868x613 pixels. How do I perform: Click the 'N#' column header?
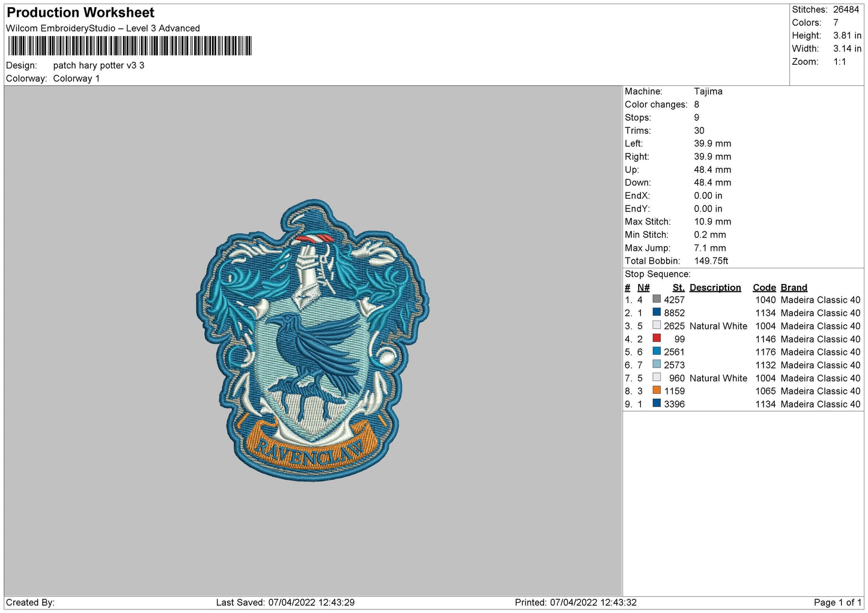pos(643,288)
